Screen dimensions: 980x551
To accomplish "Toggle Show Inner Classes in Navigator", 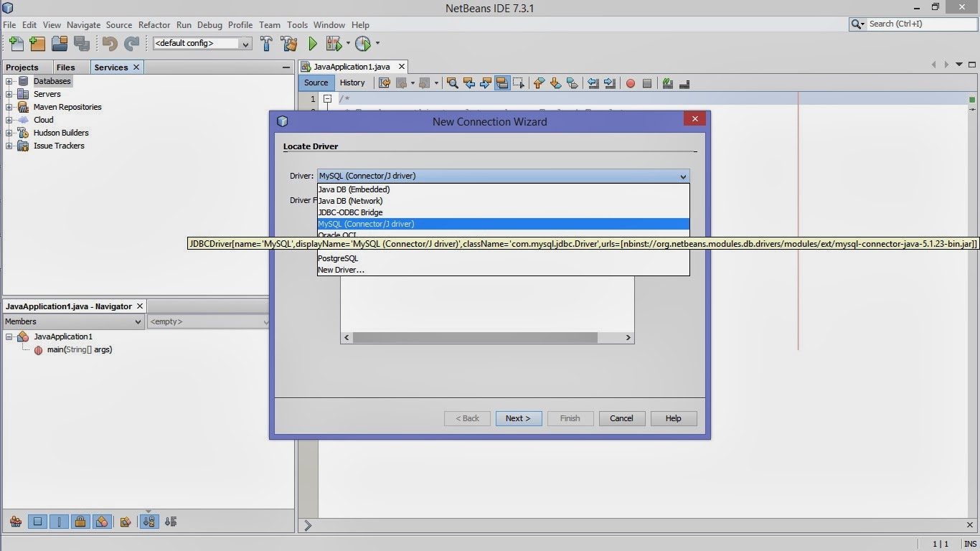I will coord(102,522).
